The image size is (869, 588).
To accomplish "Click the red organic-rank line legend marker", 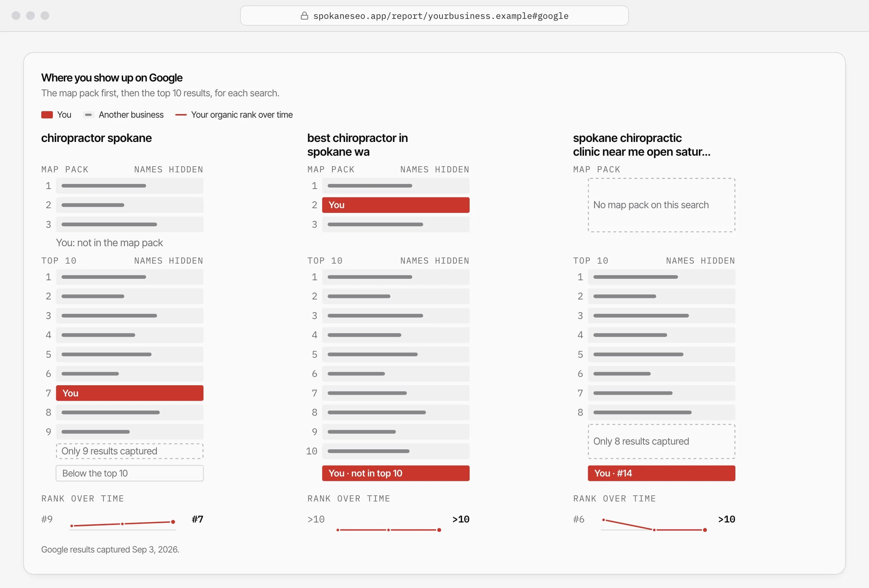I will click(x=181, y=115).
